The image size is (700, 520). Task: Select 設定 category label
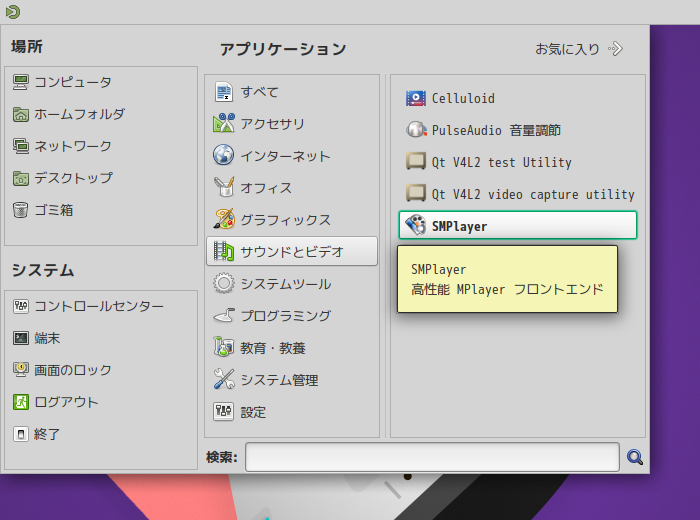click(253, 412)
